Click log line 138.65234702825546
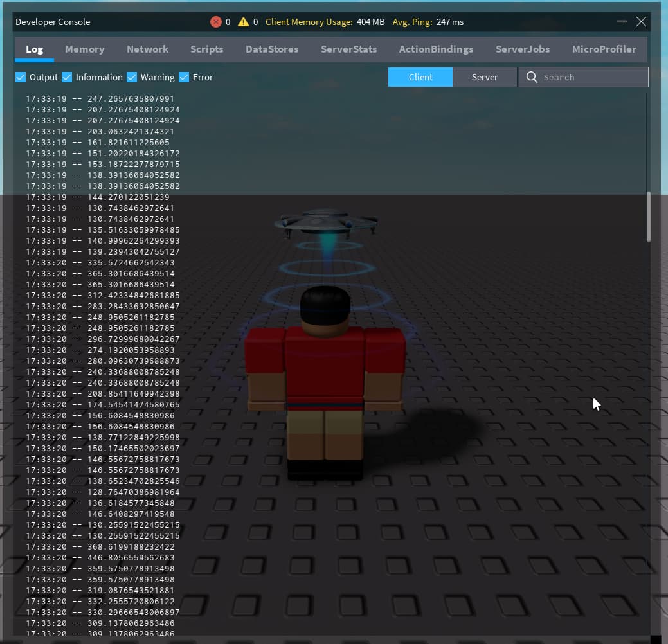 point(103,481)
